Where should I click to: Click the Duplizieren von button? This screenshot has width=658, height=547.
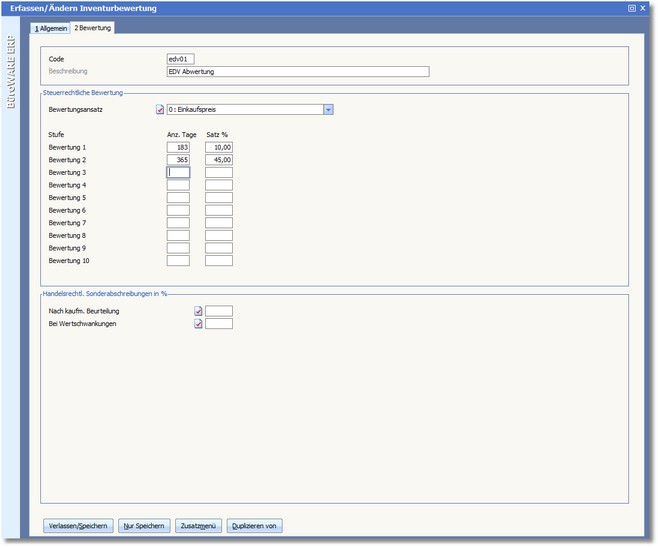[255, 525]
